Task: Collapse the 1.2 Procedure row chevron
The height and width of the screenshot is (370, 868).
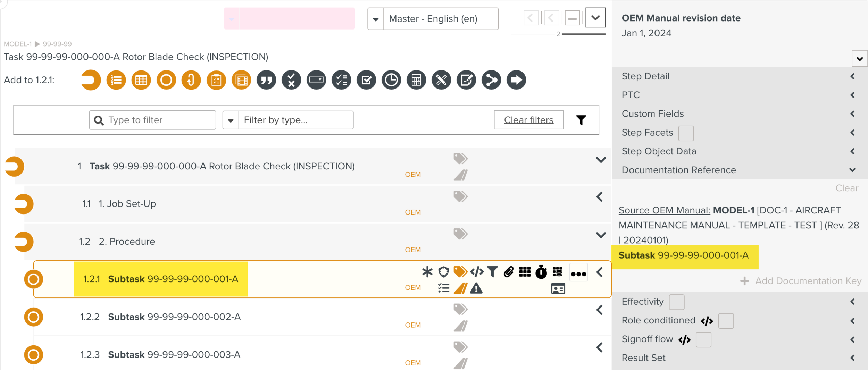Action: [601, 235]
